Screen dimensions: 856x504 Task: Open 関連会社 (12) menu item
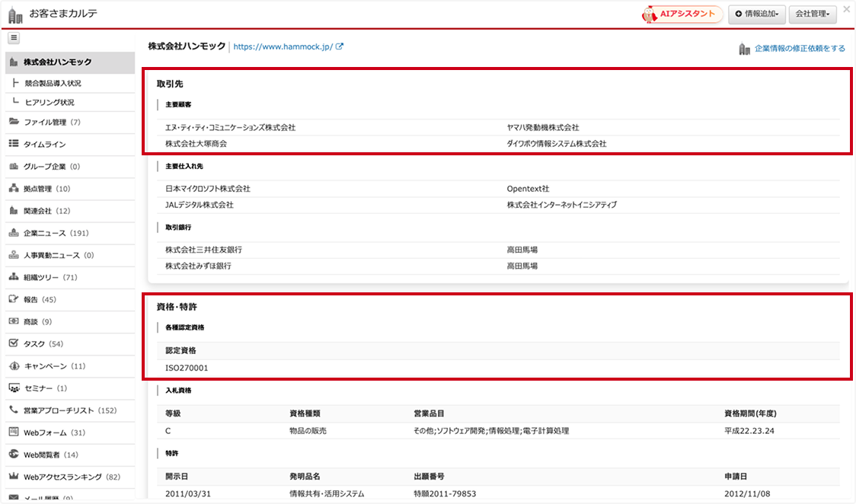(x=46, y=211)
